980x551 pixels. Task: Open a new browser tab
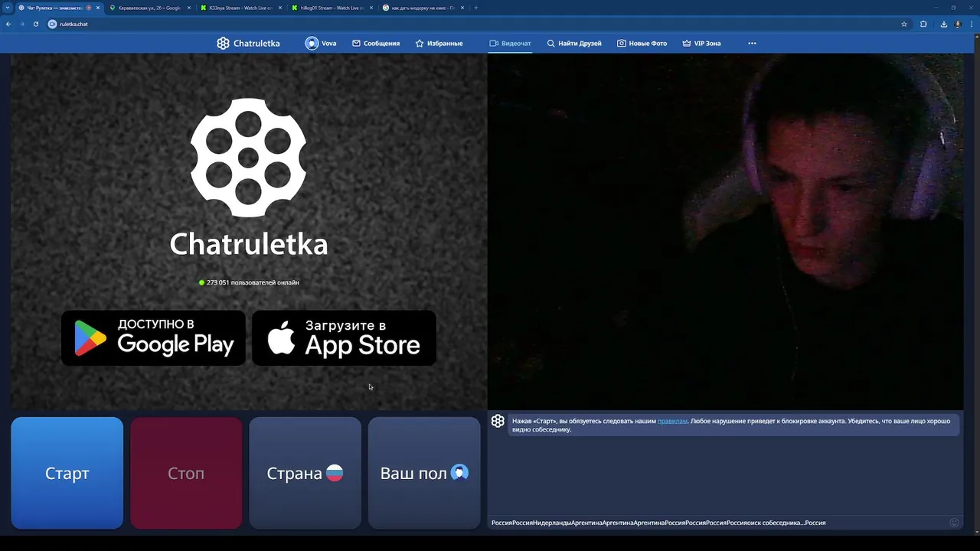476,8
